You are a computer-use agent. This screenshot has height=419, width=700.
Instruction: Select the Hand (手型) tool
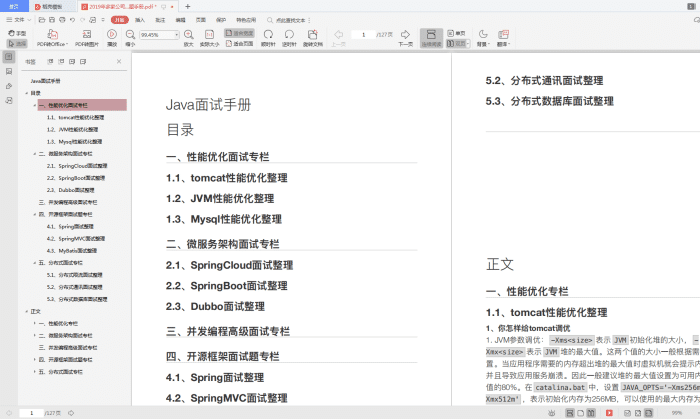17,33
